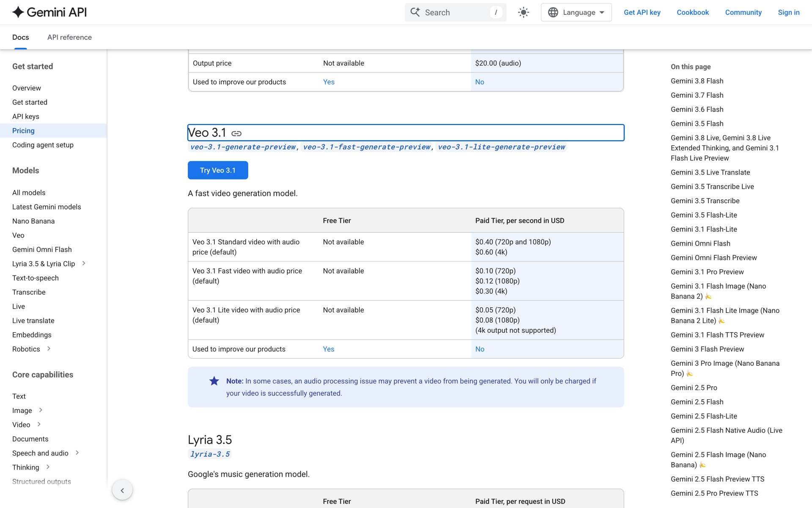
Task: Click the No link in Veo 3.1 table
Action: (x=480, y=349)
